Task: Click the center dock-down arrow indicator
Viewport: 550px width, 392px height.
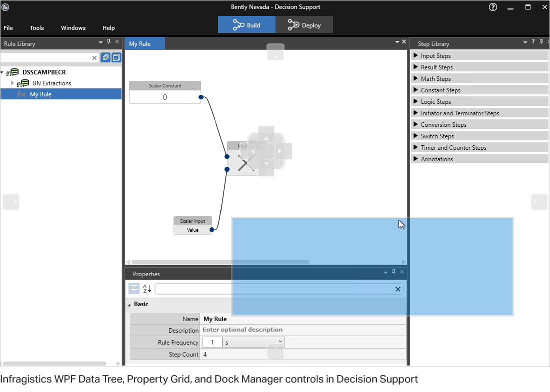Action: tap(266, 165)
